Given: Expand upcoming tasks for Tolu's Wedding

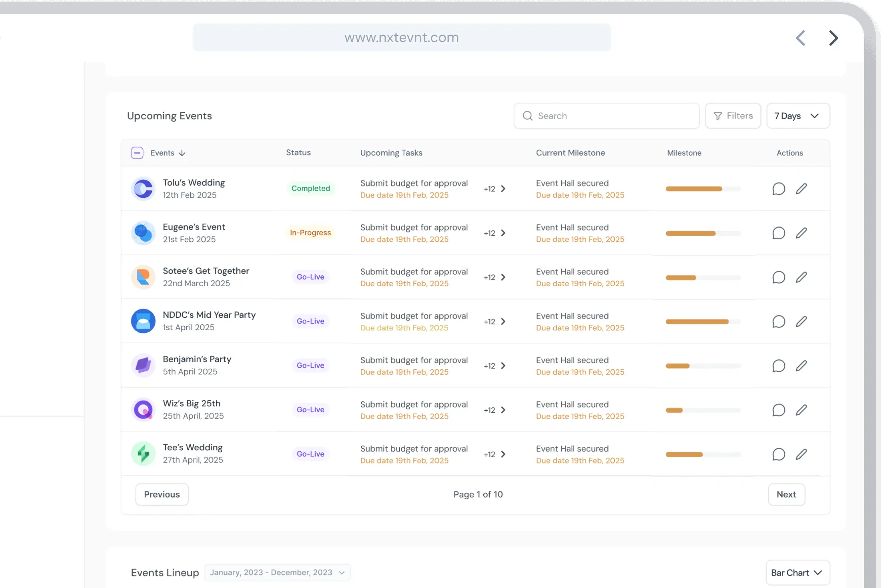Looking at the screenshot, I should [503, 189].
